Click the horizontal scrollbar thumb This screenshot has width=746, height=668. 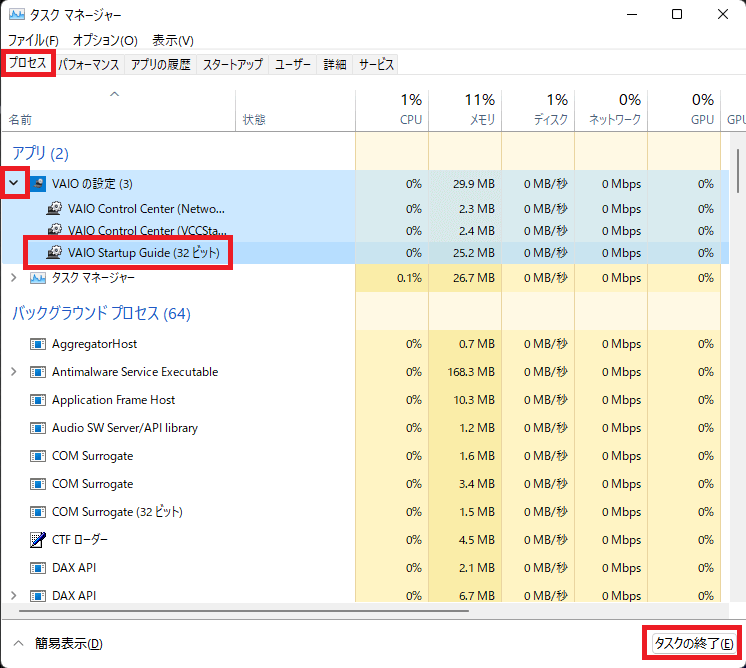pos(244,610)
